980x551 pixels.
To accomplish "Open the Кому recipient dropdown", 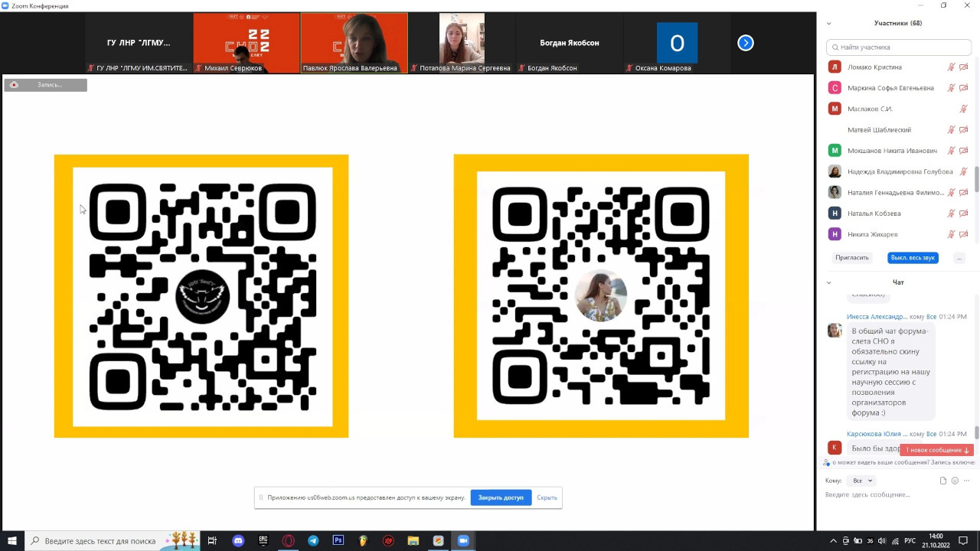I will click(x=862, y=481).
